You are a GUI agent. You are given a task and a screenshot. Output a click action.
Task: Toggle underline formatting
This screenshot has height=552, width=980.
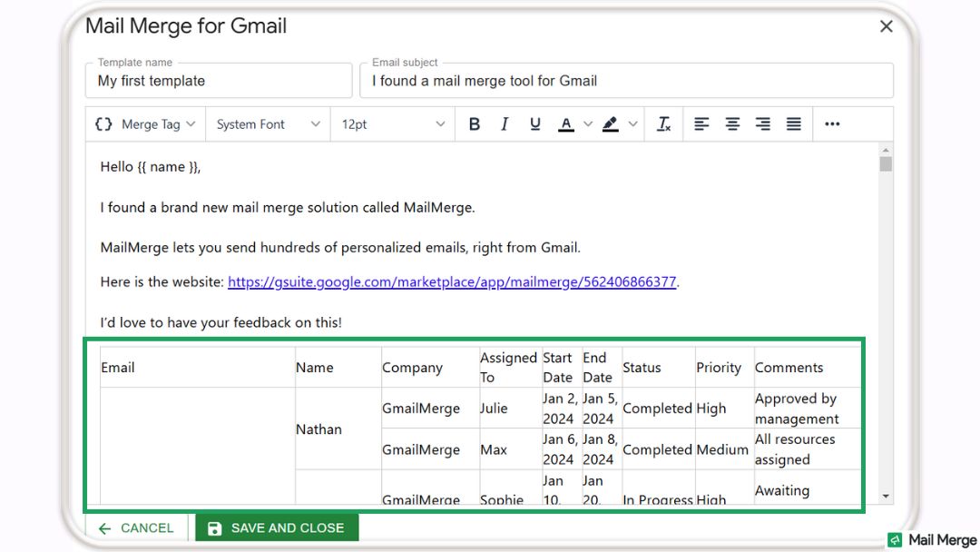tap(535, 123)
